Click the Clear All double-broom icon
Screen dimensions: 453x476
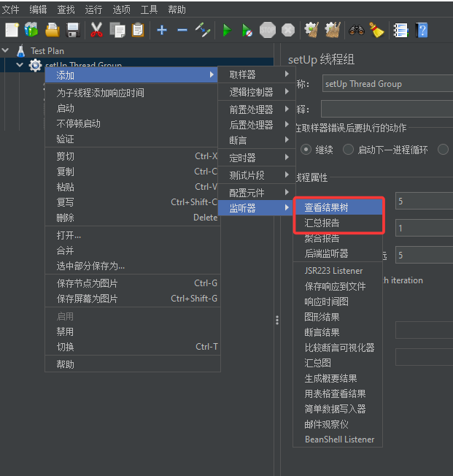point(333,30)
